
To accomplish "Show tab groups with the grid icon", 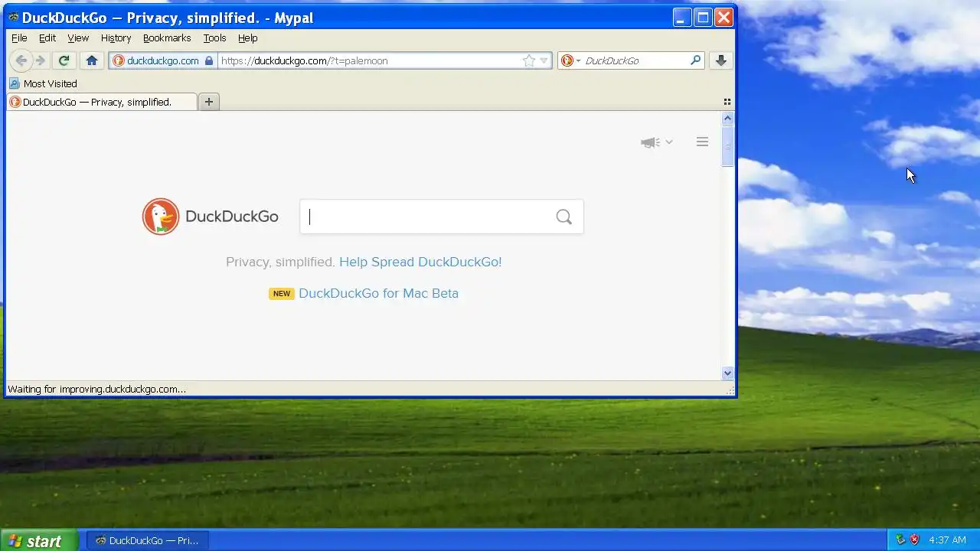I will [727, 102].
